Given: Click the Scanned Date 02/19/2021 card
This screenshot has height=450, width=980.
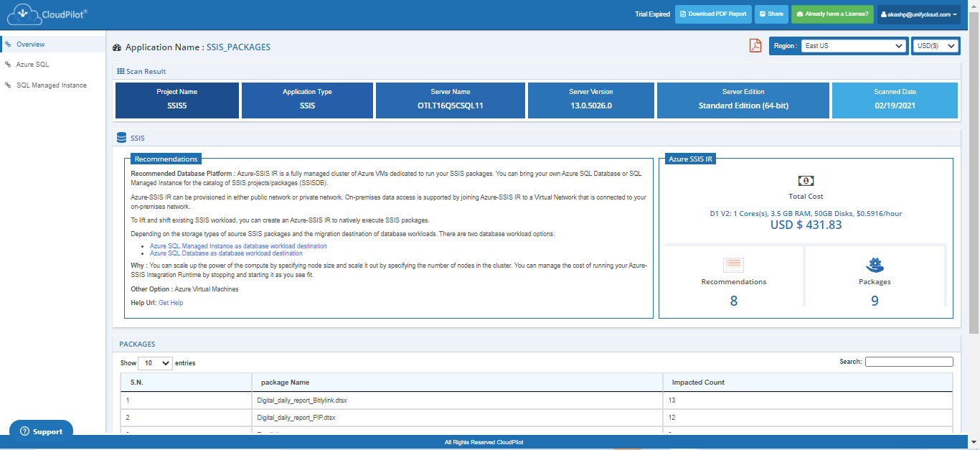Looking at the screenshot, I should (x=895, y=100).
